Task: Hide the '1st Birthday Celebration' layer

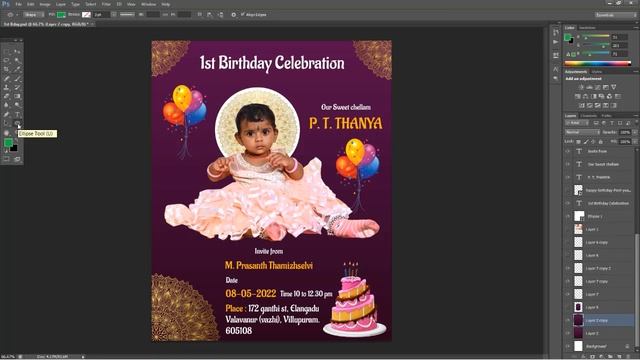Action: click(568, 203)
